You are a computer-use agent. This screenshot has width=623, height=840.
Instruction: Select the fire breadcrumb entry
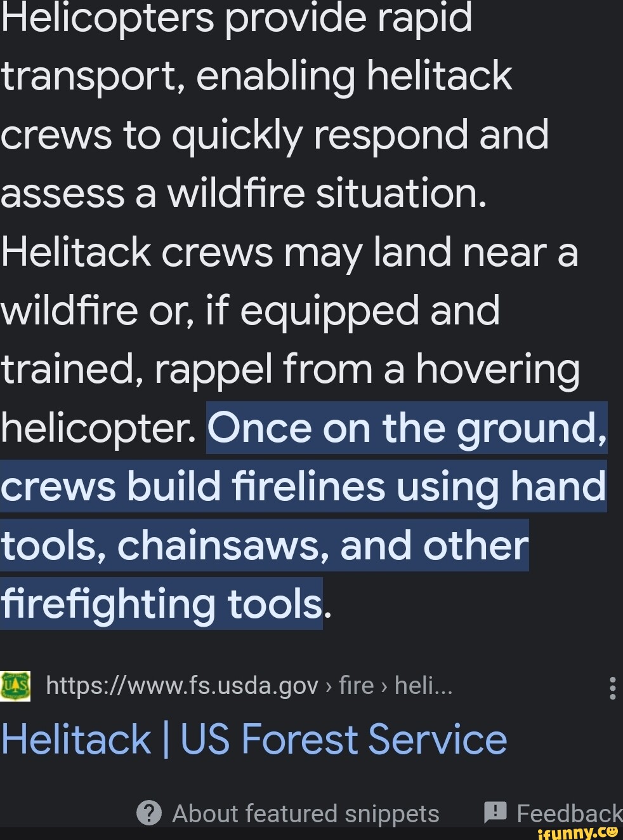pyautogui.click(x=355, y=685)
